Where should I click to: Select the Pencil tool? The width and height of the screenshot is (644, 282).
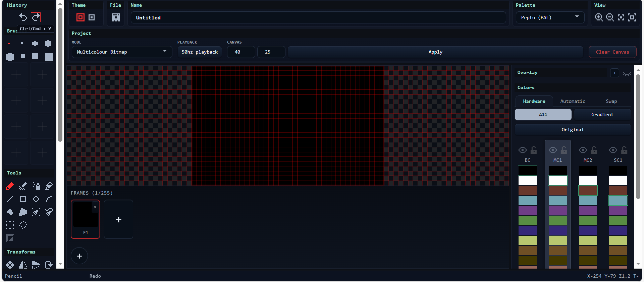pyautogui.click(x=10, y=186)
